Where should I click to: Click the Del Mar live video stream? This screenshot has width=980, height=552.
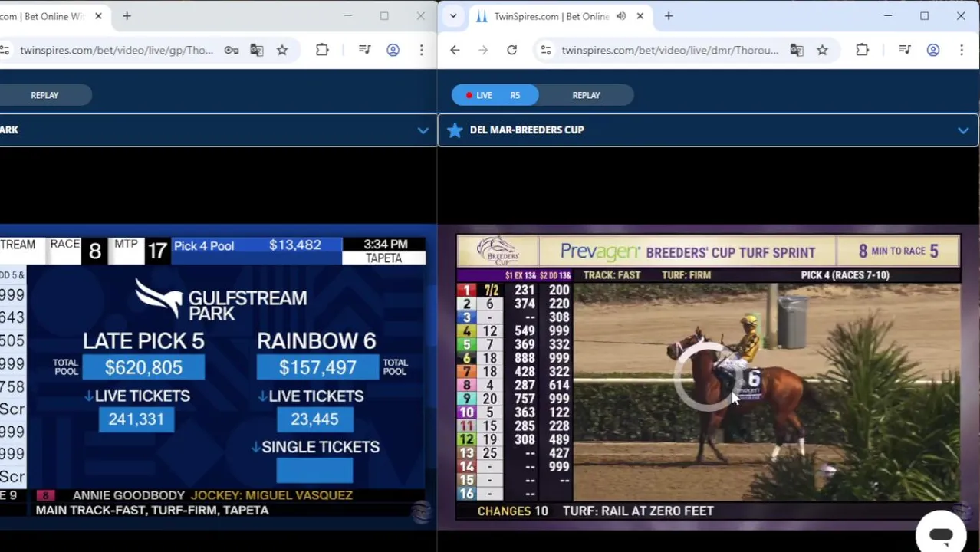tap(709, 377)
